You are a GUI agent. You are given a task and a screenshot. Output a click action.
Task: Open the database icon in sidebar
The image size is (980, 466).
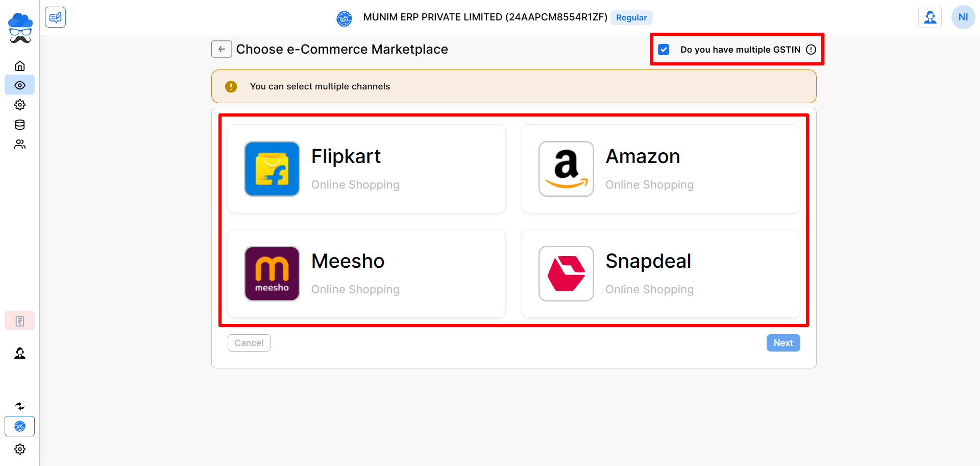click(20, 125)
